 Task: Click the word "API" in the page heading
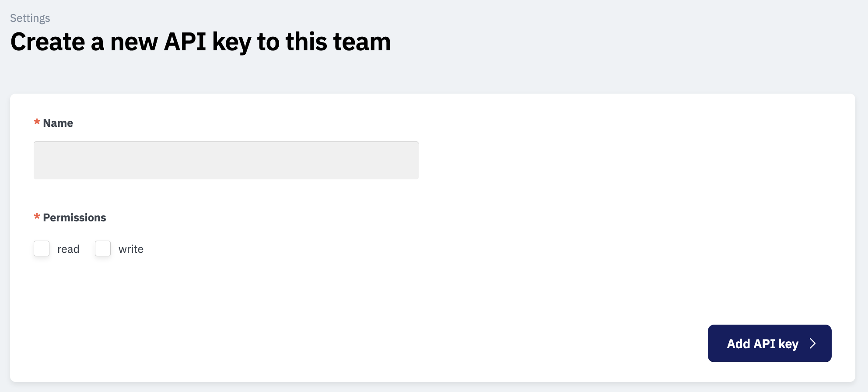[x=185, y=42]
